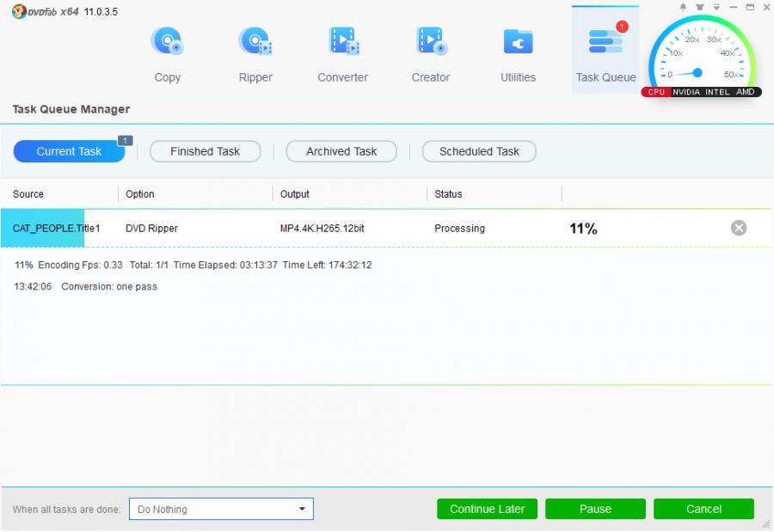Show the Scheduled Task tab
Screen dimensions: 774x532
click(x=479, y=151)
